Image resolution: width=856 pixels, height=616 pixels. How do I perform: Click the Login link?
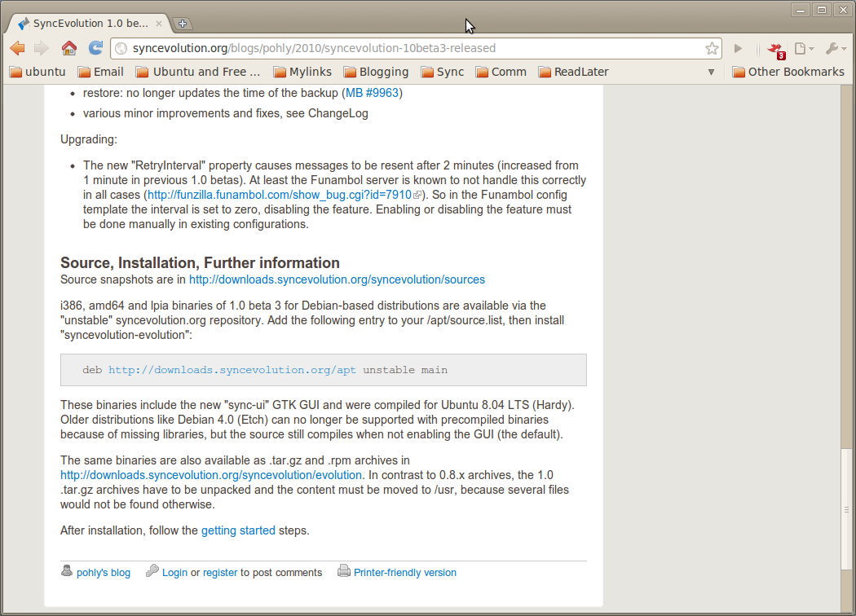[174, 573]
